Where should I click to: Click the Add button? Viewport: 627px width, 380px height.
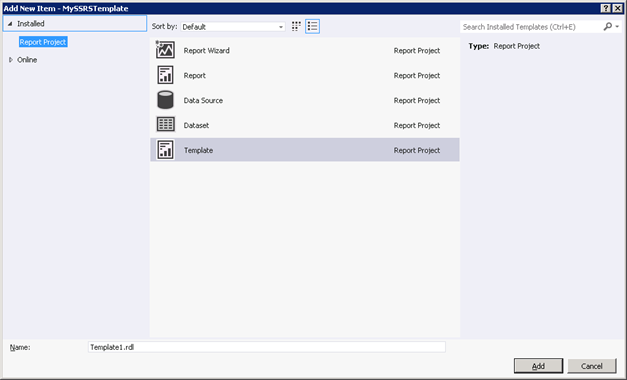(538, 366)
